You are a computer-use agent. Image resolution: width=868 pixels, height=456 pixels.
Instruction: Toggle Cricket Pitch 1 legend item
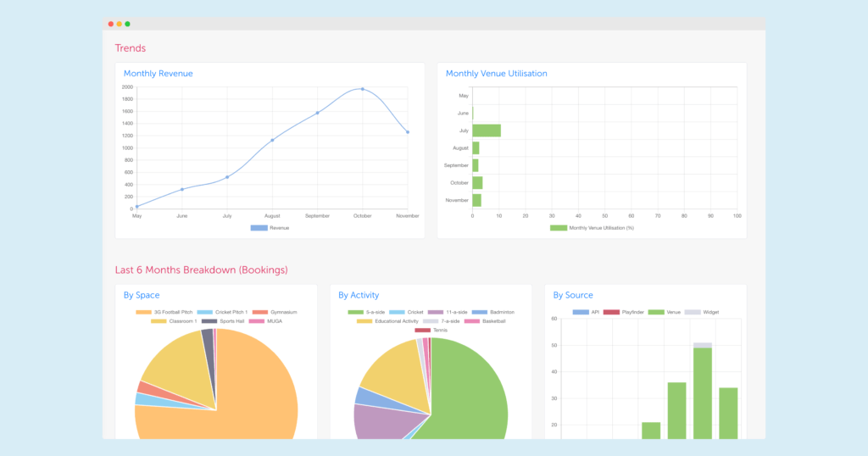(222, 312)
